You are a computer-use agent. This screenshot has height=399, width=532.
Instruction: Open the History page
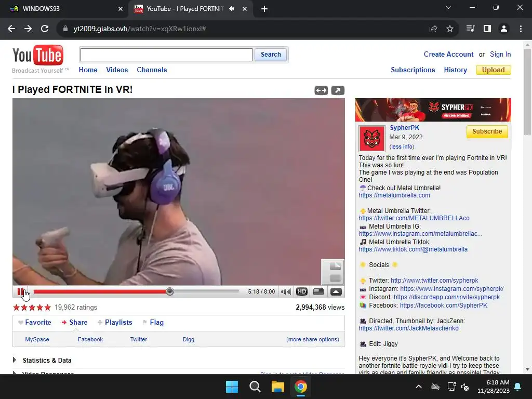click(455, 70)
